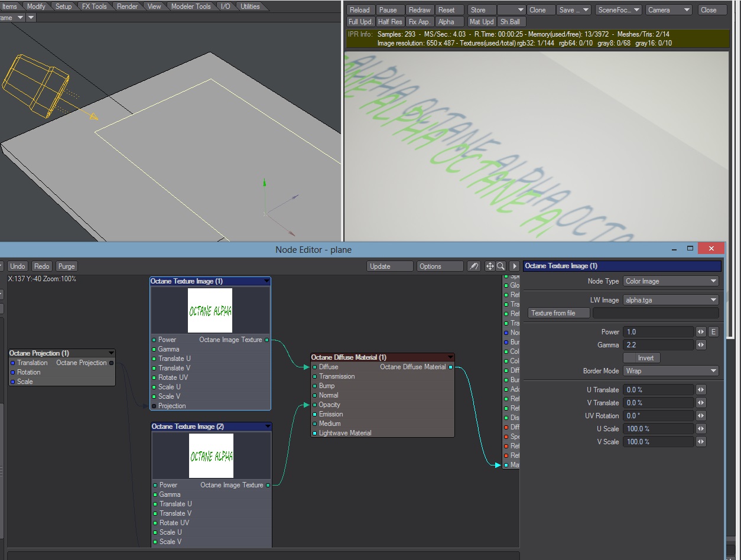Click the brush tidy icon beside Options
This screenshot has width=741, height=560.
coord(473,266)
